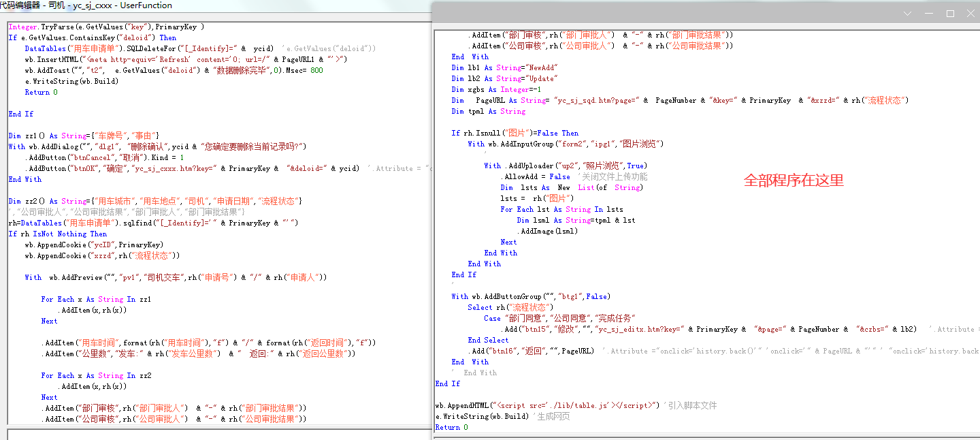Click 'Dim lb2 As String="Update"'

505,78
